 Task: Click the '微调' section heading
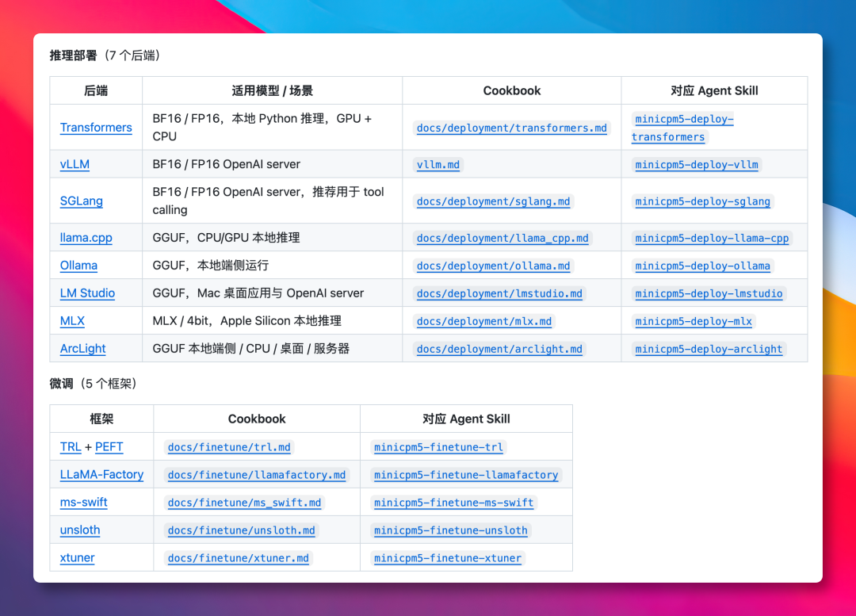pyautogui.click(x=61, y=384)
